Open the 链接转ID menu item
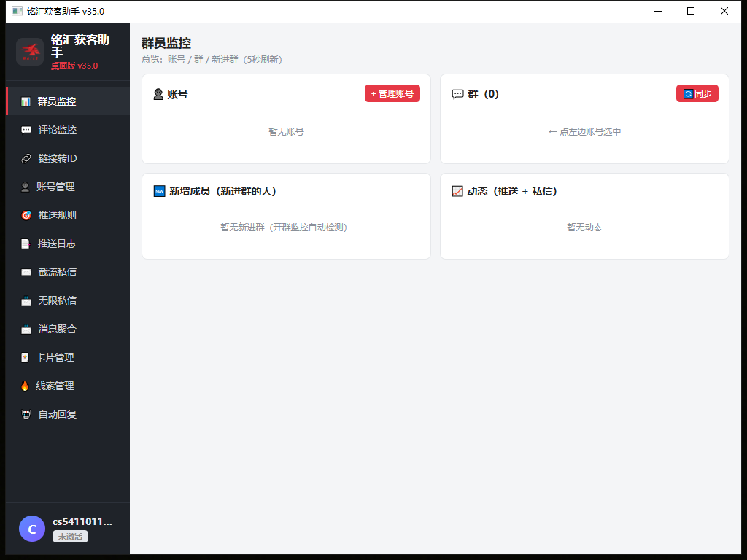Image resolution: width=747 pixels, height=560 pixels. [x=68, y=158]
